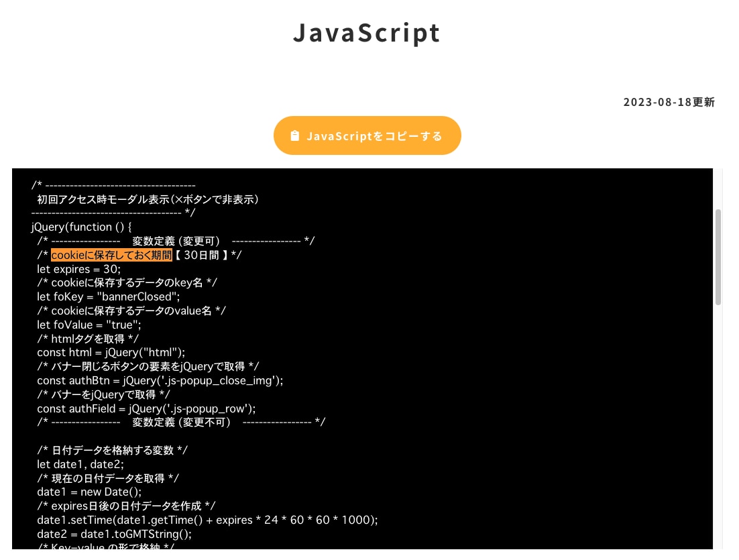Viewport: 739px width, 560px height.
Task: Click the const authField declaration line
Action: (x=146, y=408)
